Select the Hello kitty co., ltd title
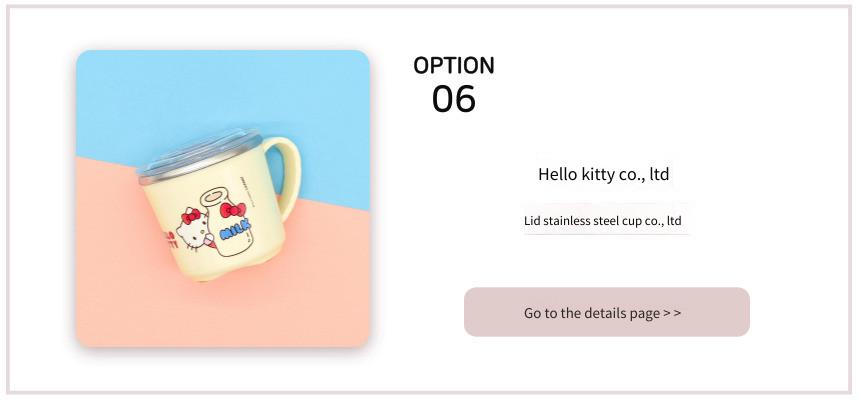 click(x=603, y=174)
